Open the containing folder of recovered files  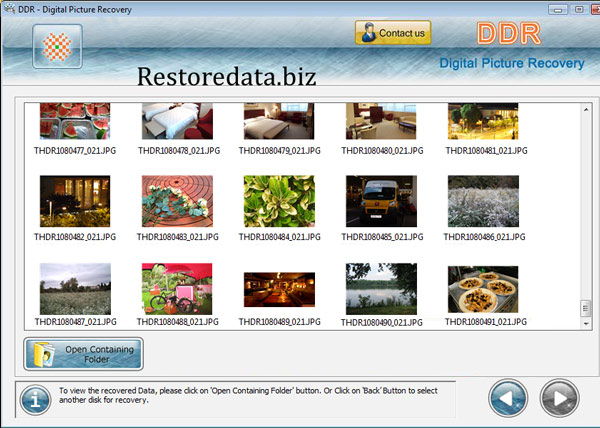point(83,354)
